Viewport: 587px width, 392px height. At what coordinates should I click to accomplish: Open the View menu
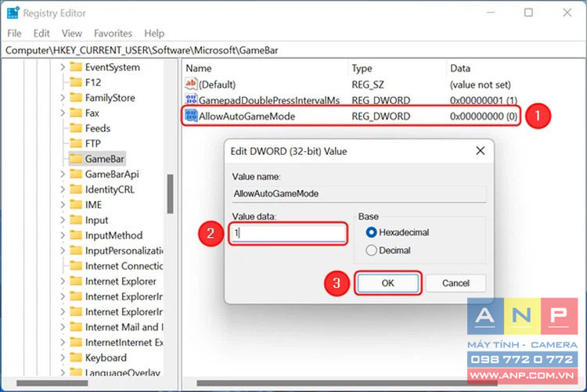tap(72, 34)
